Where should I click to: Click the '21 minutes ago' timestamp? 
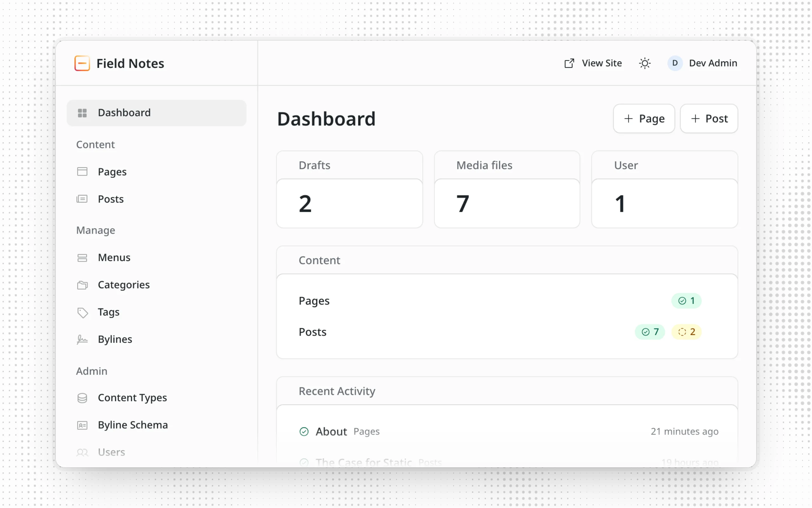pyautogui.click(x=684, y=431)
